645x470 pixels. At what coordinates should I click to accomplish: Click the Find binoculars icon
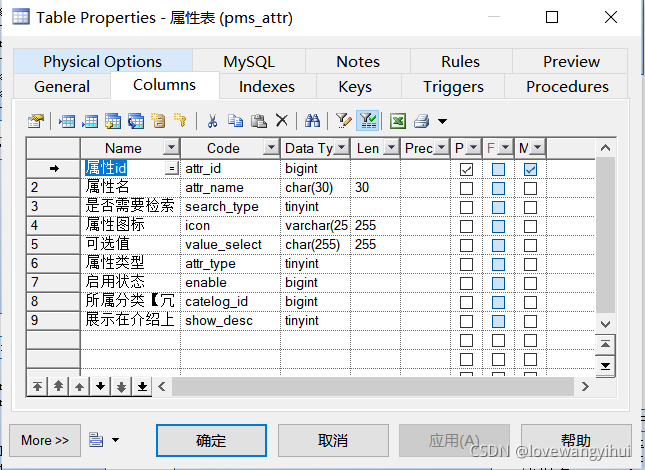pos(313,120)
